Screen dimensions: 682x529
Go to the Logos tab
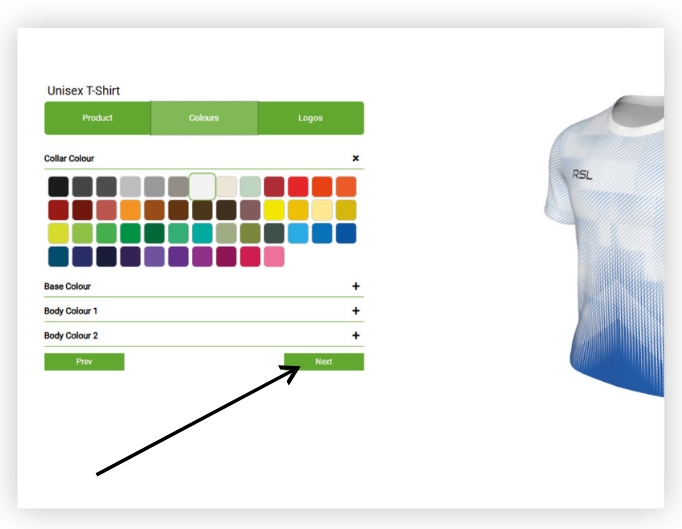(x=311, y=118)
